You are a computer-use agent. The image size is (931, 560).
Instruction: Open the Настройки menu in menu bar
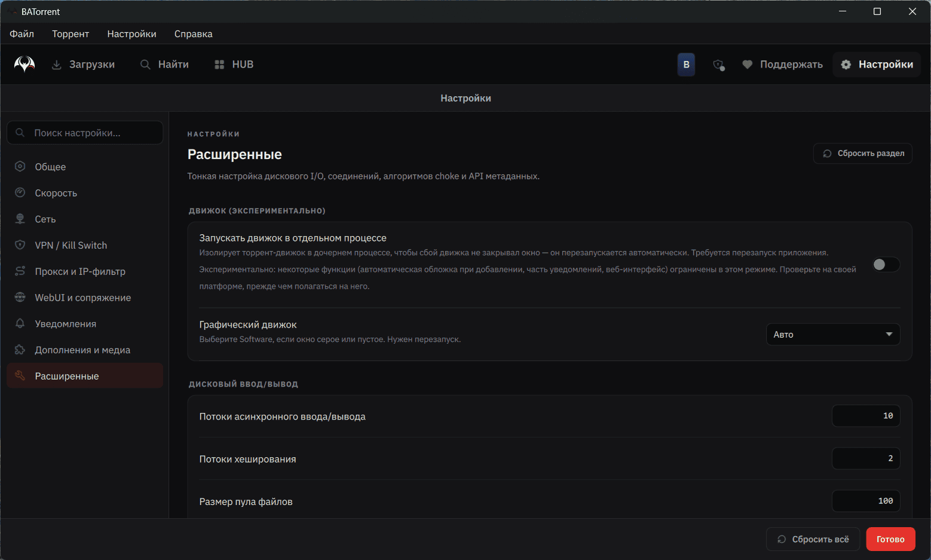(x=132, y=34)
